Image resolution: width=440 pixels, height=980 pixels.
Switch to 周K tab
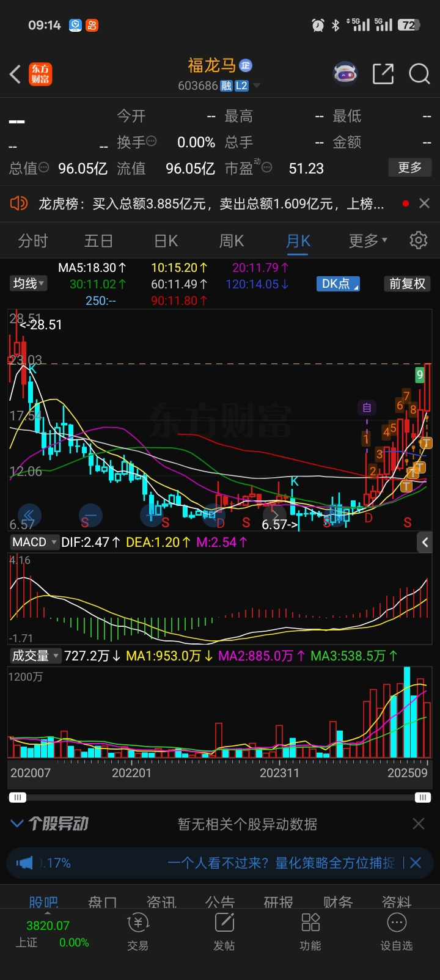[x=232, y=241]
